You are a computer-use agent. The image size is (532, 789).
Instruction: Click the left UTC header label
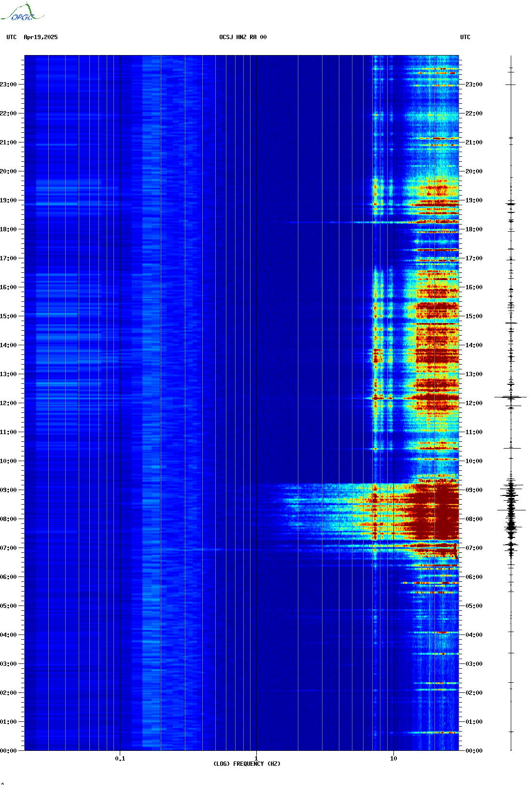12,37
